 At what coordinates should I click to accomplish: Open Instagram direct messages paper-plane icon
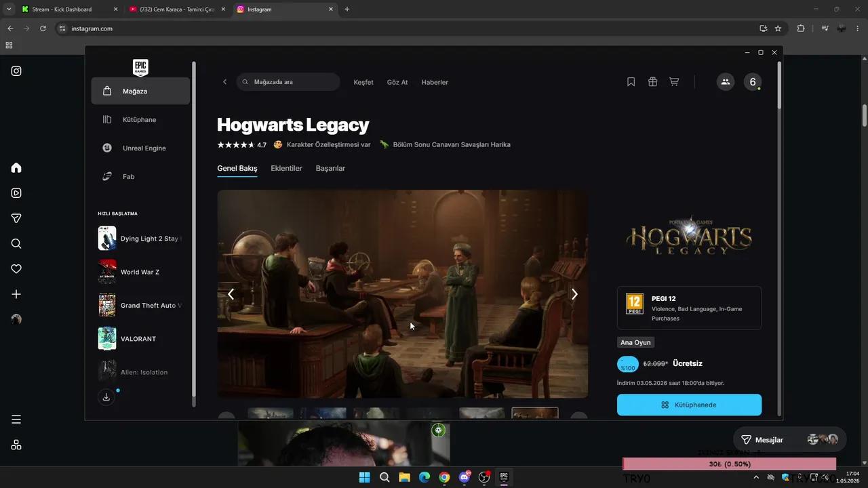16,218
